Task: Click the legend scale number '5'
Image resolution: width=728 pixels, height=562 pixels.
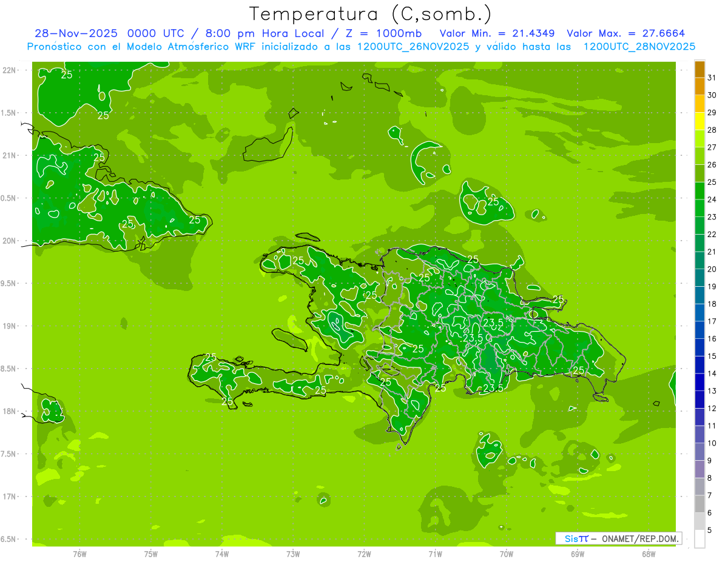Action: click(x=710, y=530)
